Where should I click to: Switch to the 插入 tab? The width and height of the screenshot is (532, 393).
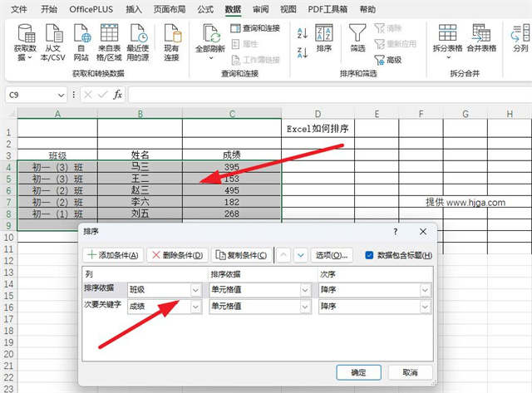[x=134, y=9]
